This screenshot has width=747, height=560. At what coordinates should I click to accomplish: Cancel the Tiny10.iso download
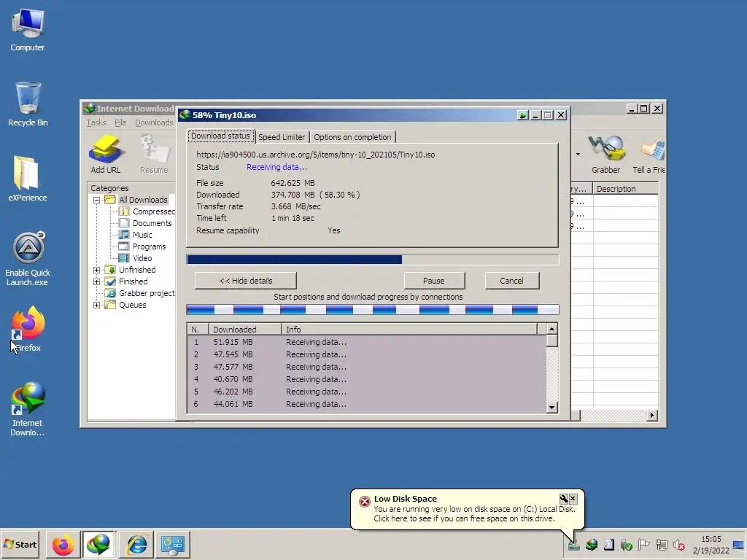tap(511, 281)
